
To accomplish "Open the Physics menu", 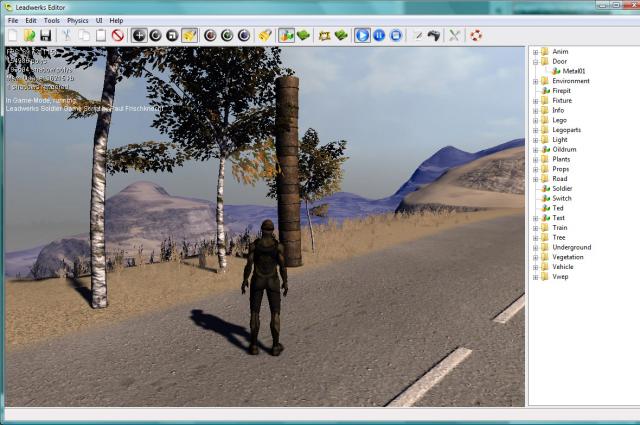I will (x=77, y=20).
